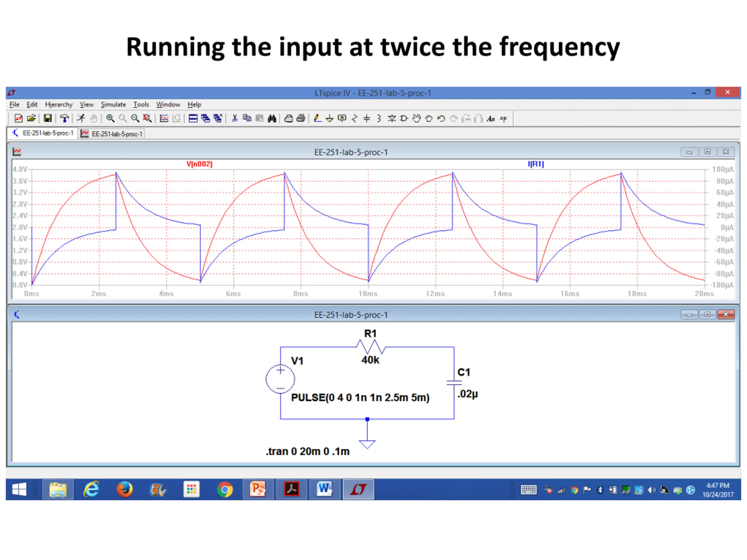Open the SPICE directive .op tool
The image size is (747, 560).
click(x=503, y=118)
